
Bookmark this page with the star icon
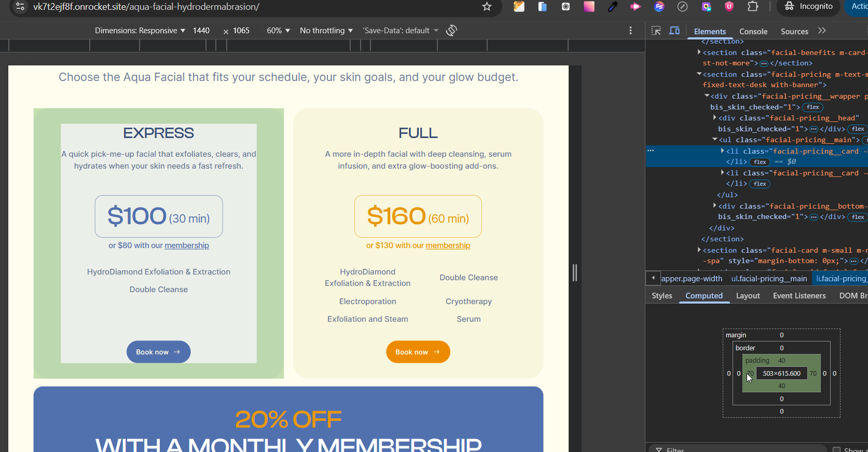tap(487, 7)
